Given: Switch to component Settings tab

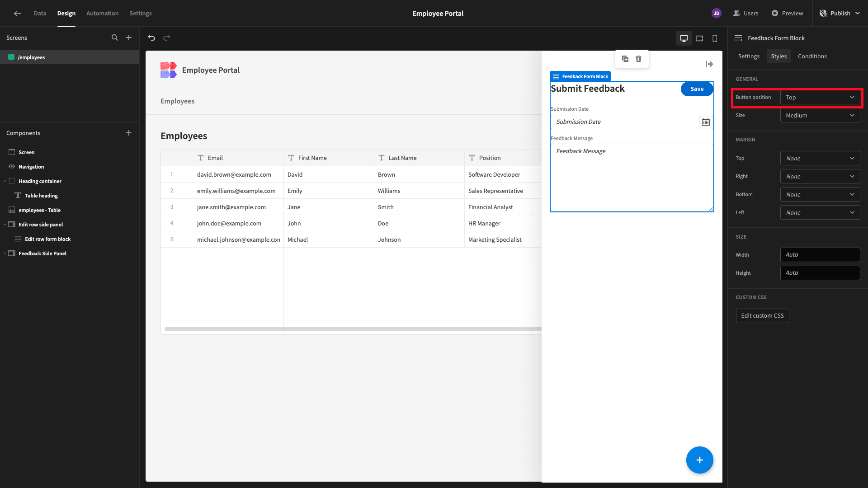Looking at the screenshot, I should [x=749, y=56].
